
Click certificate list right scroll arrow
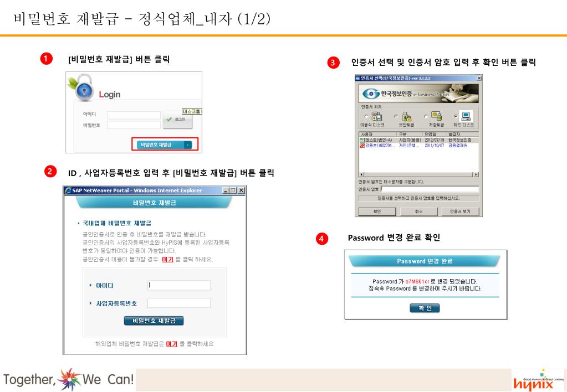point(476,174)
